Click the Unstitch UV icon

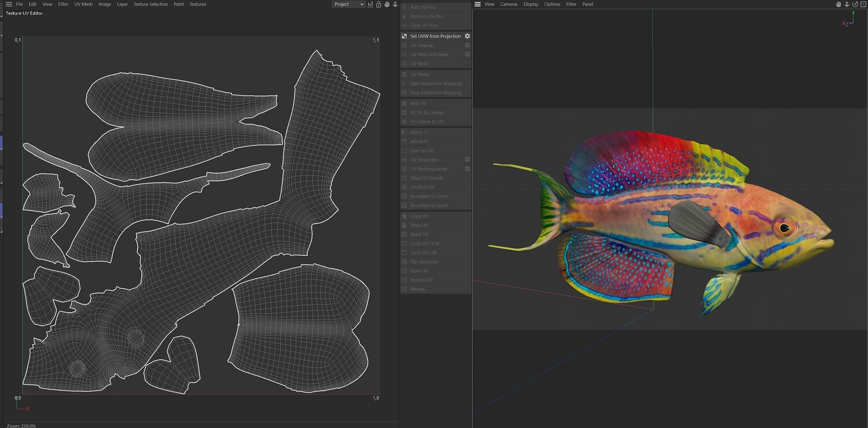[x=404, y=187]
